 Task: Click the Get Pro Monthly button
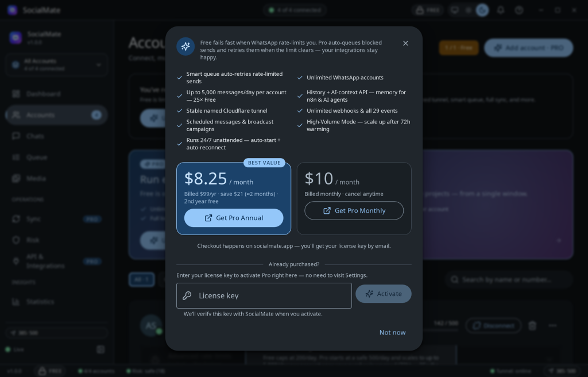tap(354, 211)
